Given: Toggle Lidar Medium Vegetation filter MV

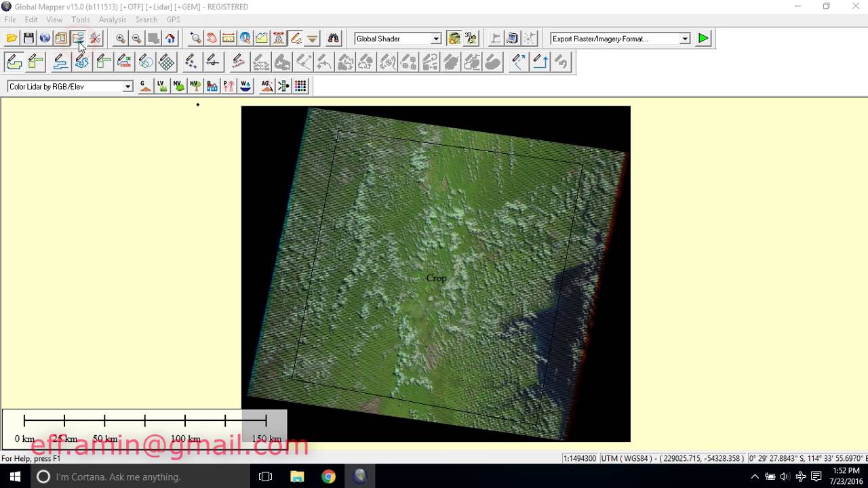Looking at the screenshot, I should pyautogui.click(x=178, y=86).
